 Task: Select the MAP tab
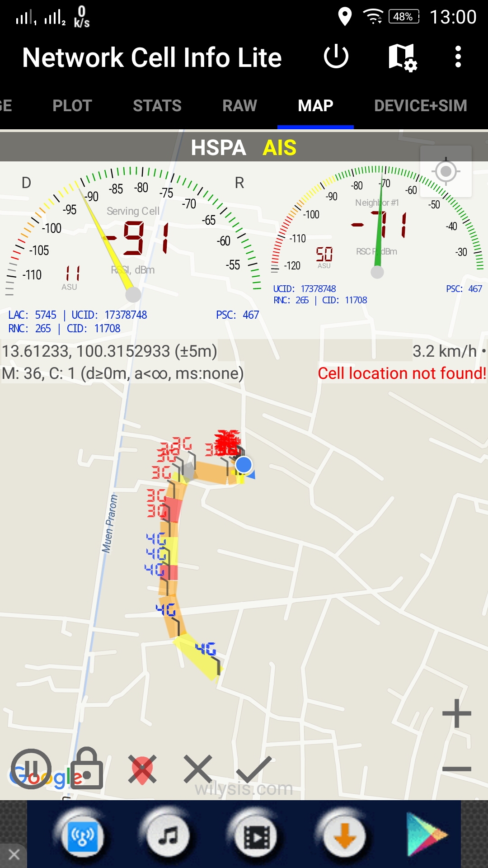[x=315, y=106]
